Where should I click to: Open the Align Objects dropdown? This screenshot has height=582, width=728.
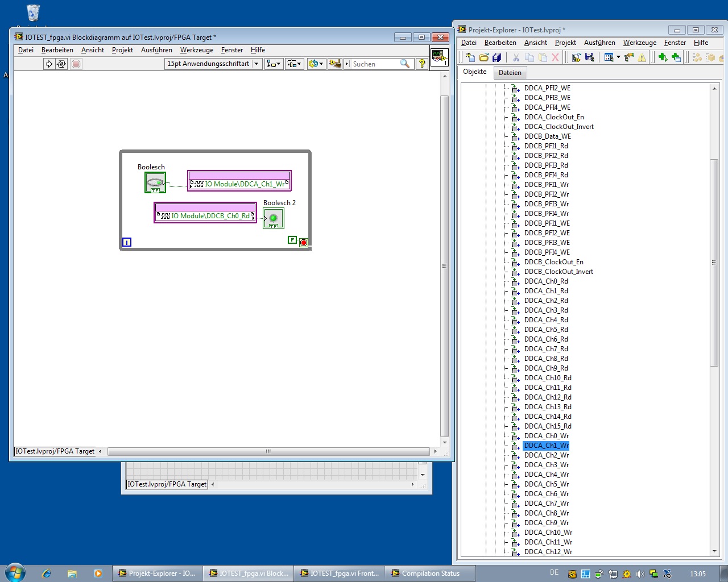tap(274, 64)
